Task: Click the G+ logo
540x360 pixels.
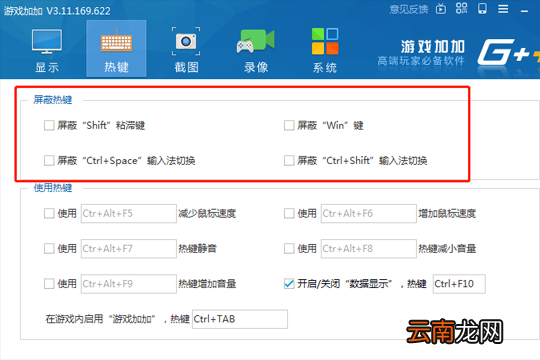Action: pos(508,52)
